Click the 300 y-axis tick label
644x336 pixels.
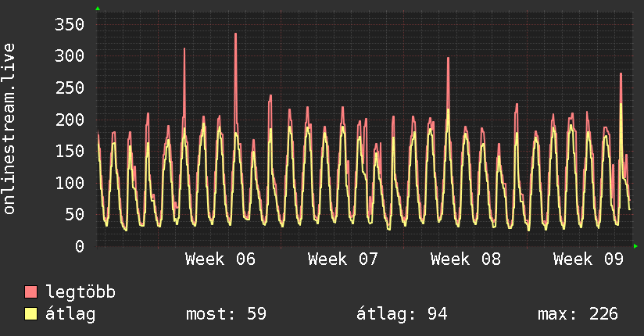coord(70,55)
